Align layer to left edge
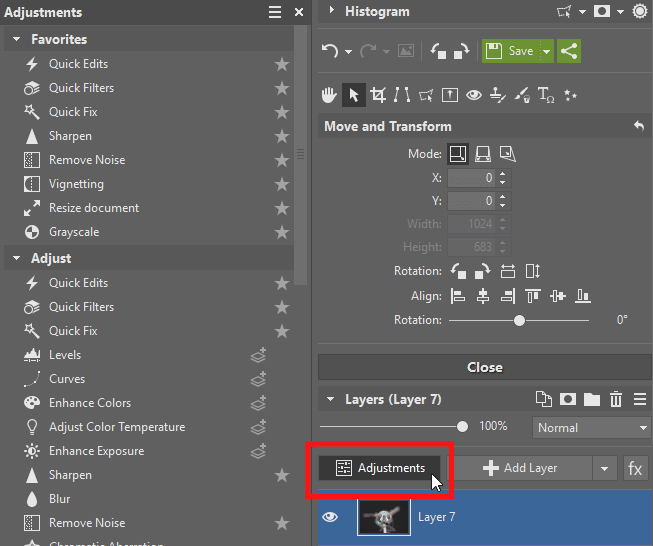 458,297
